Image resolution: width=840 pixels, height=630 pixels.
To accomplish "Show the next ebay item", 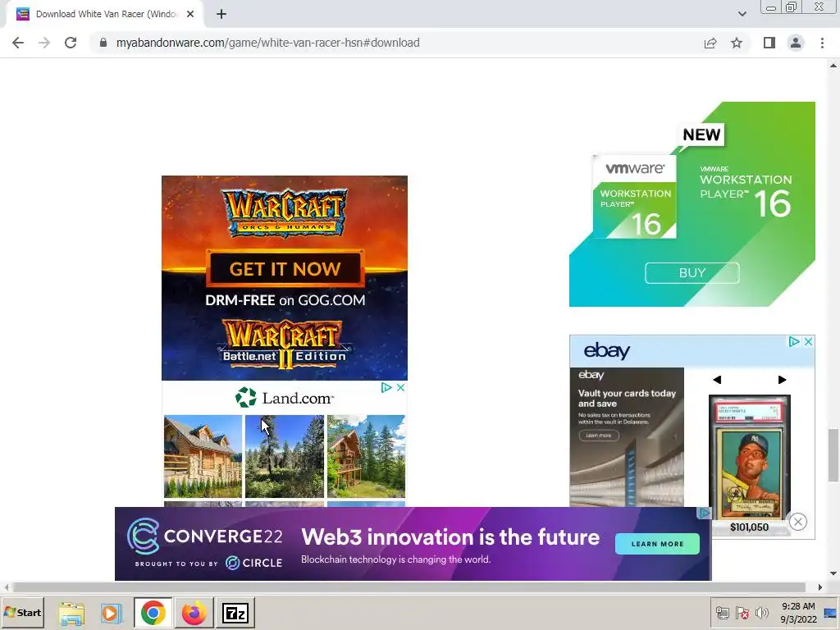I will [x=782, y=380].
